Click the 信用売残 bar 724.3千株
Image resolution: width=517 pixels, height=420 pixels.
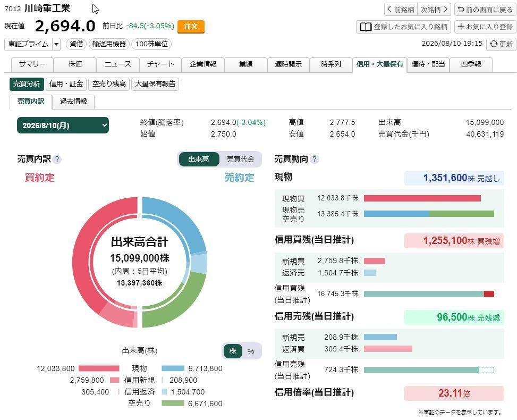[x=429, y=370]
